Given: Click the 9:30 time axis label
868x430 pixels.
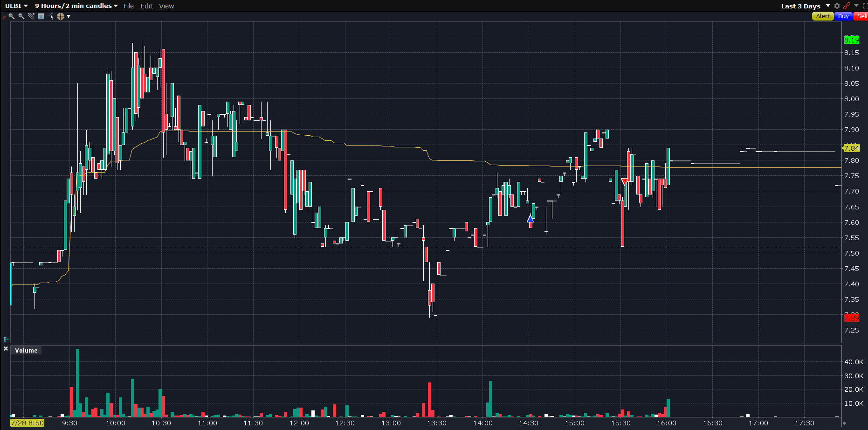Looking at the screenshot, I should click(x=69, y=423).
